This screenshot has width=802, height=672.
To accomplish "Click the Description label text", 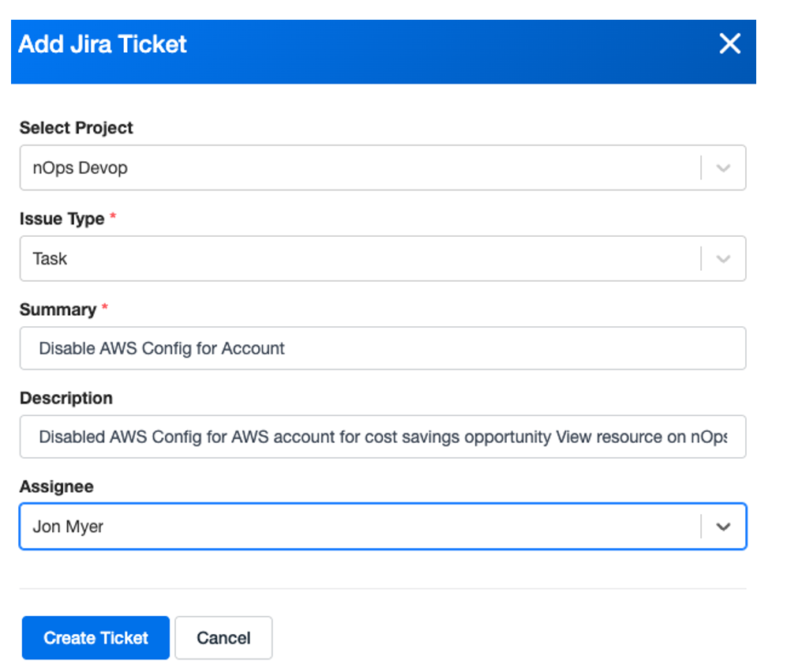I will [66, 398].
